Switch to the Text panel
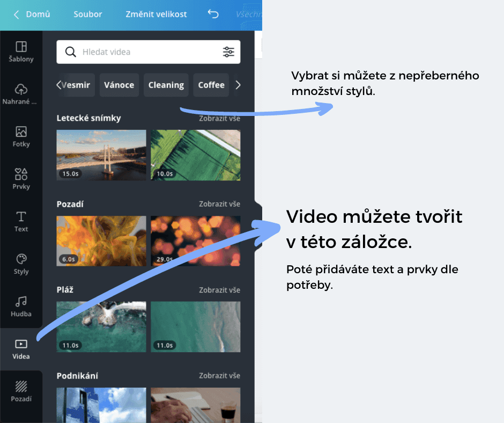The width and height of the screenshot is (504, 423). click(x=21, y=220)
